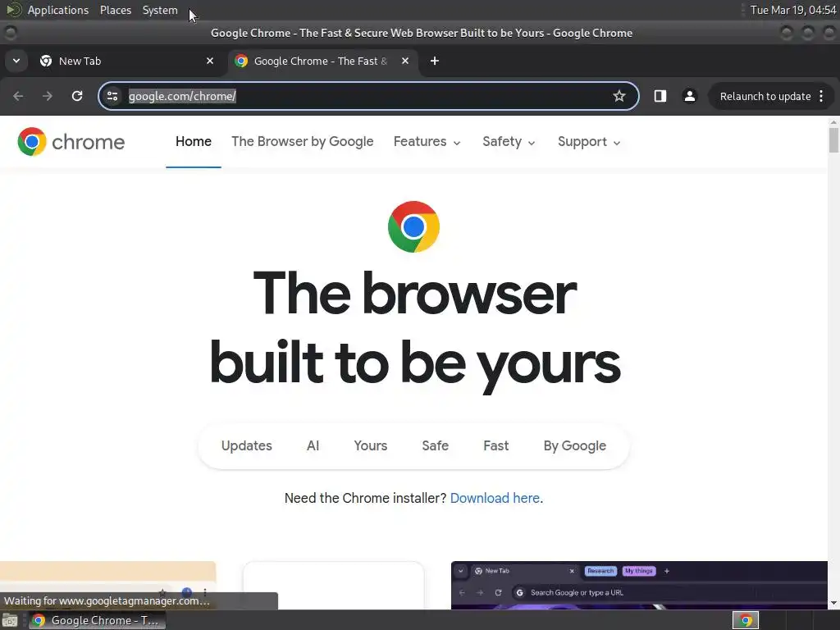Open Chrome three-dot menu
840x630 pixels.
(x=821, y=96)
